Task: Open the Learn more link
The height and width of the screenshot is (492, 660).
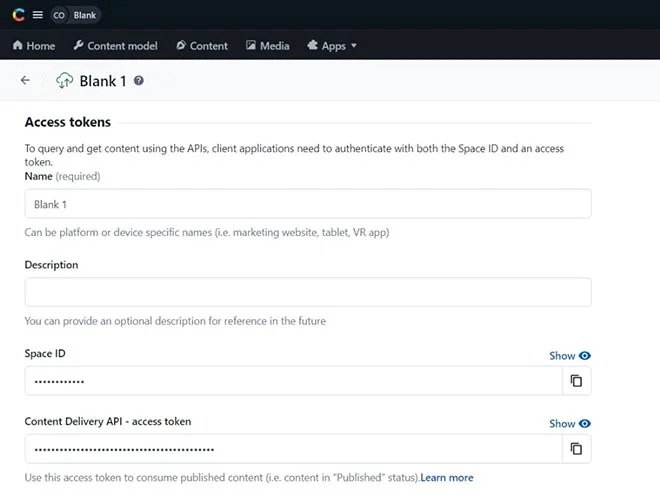Action: coord(447,478)
